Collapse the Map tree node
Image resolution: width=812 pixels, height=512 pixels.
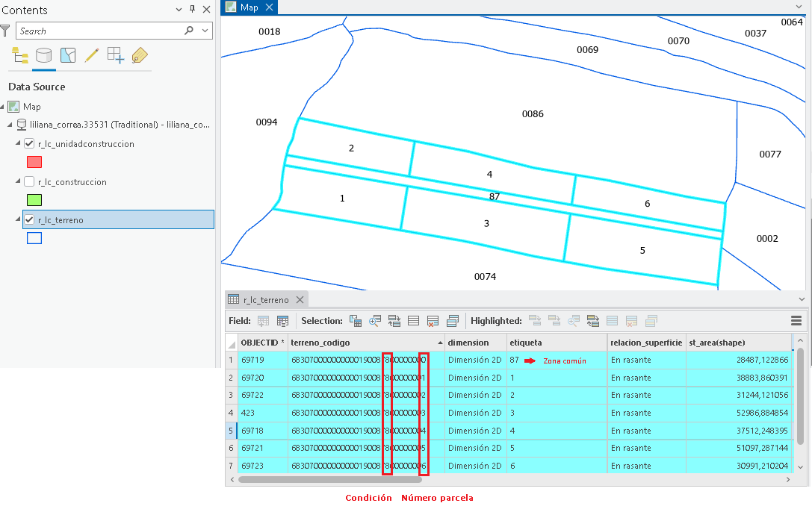point(2,107)
